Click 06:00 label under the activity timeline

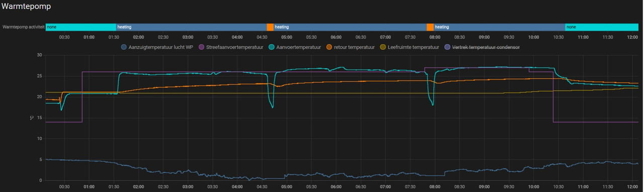pyautogui.click(x=336, y=37)
